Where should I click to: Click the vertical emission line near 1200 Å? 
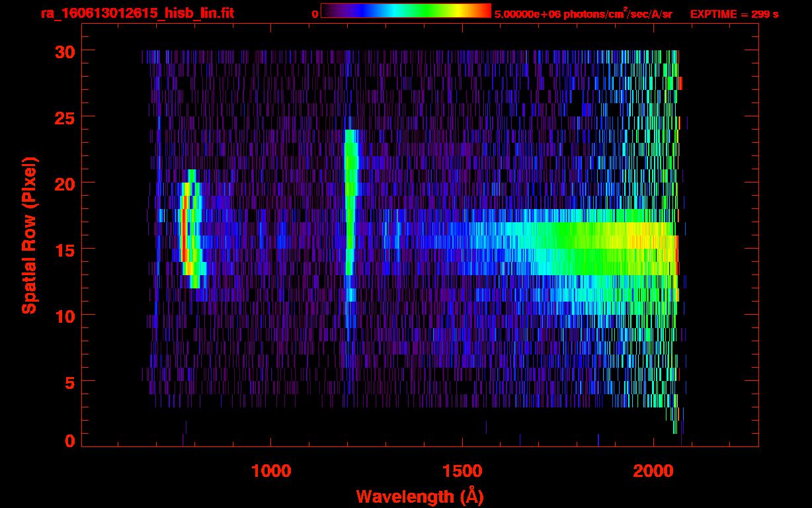click(350, 212)
